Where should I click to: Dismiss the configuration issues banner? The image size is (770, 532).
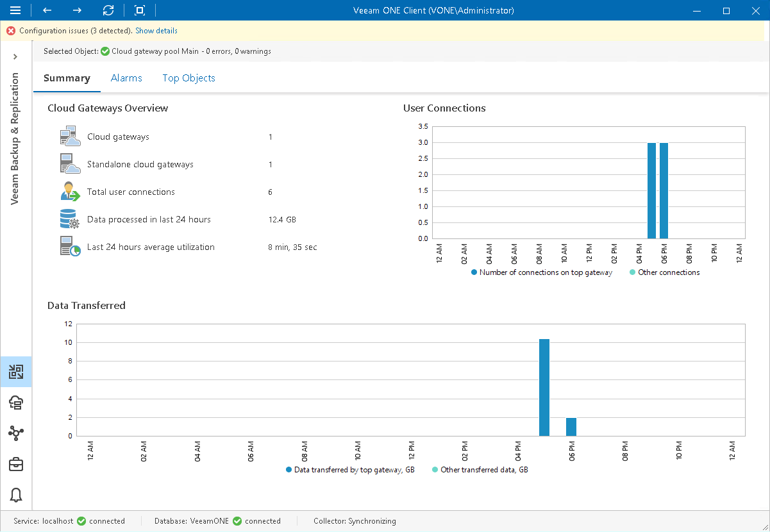(10, 30)
